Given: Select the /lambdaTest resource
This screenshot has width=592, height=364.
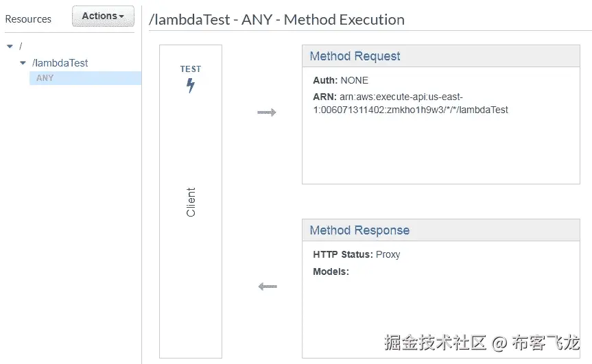Looking at the screenshot, I should [60, 63].
